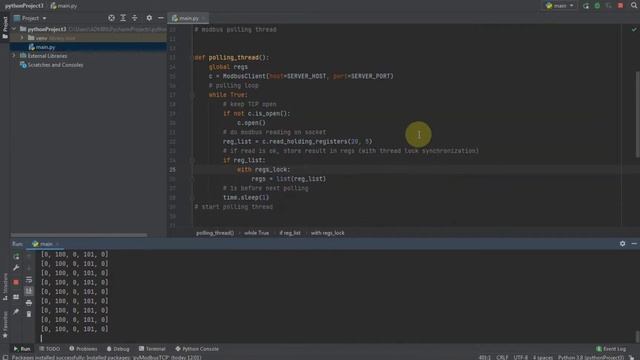This screenshot has height=360, width=640.
Task: Open the Event Log
Action: click(611, 349)
